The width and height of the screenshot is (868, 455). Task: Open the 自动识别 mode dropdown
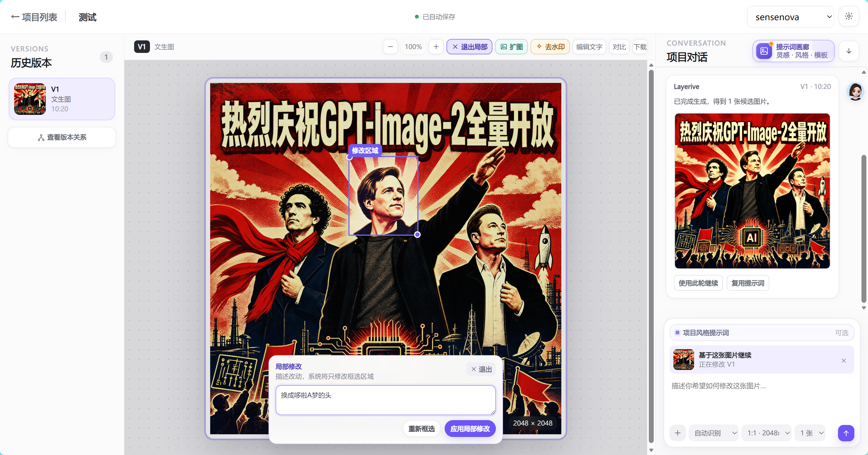coord(714,433)
